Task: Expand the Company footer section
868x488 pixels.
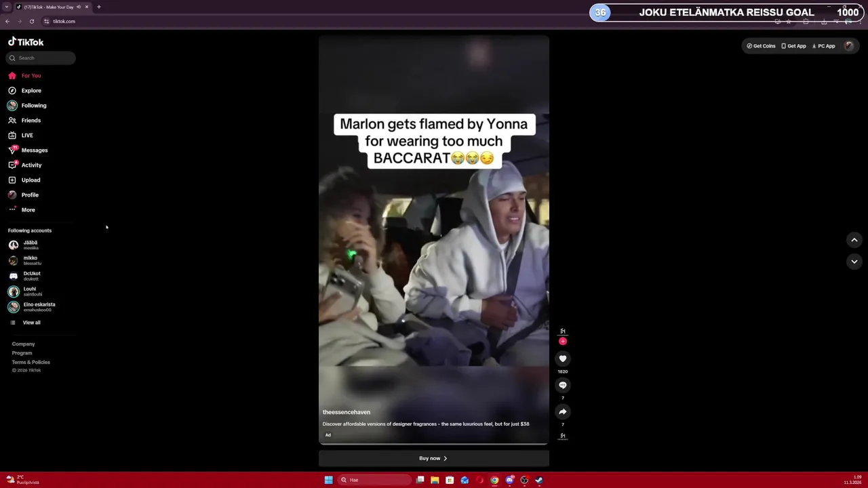Action: pyautogui.click(x=23, y=344)
